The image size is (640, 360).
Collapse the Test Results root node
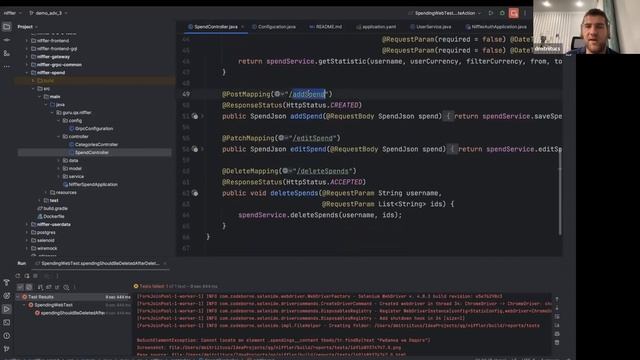pyautogui.click(x=18, y=297)
